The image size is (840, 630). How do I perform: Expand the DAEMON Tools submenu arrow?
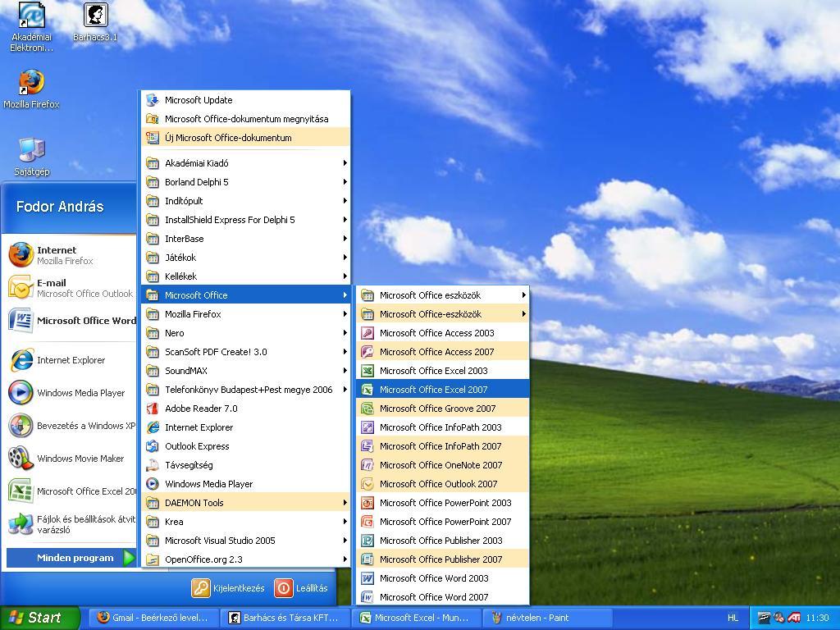point(345,503)
